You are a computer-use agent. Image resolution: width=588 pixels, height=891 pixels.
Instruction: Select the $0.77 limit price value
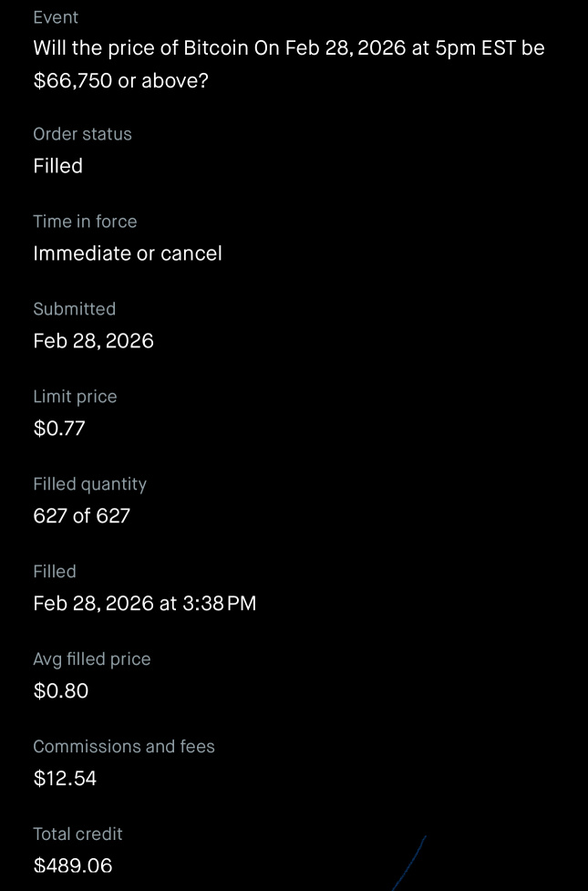coord(59,429)
